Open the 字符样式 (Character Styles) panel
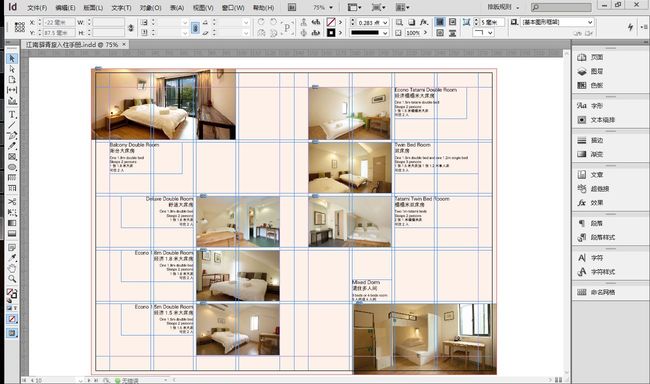Screen dimensions: 650x384 [596, 272]
